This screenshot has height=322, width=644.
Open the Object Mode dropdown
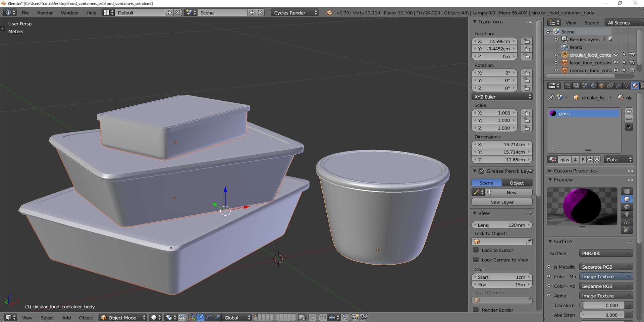pyautogui.click(x=123, y=317)
